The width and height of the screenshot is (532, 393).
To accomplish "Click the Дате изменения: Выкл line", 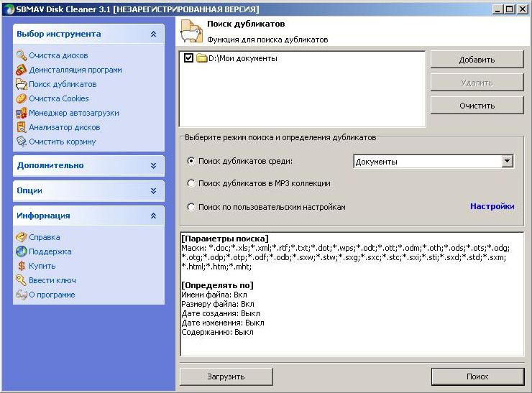I will [223, 323].
